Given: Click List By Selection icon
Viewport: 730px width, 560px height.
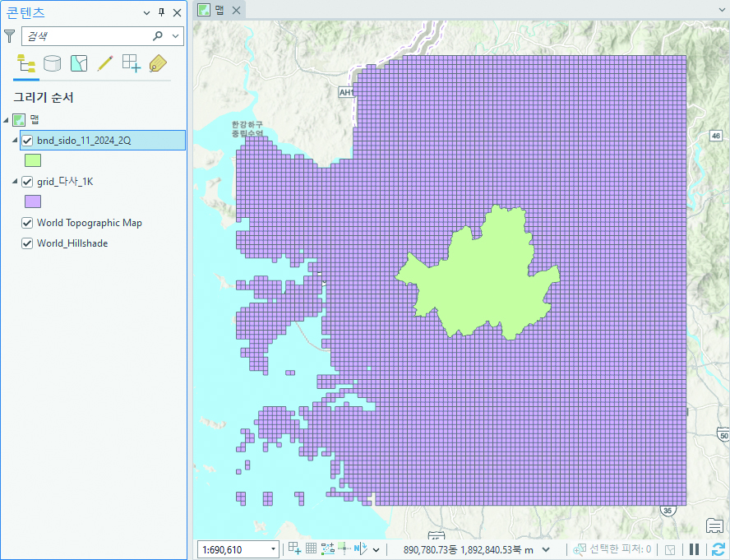Looking at the screenshot, I should [x=79, y=63].
